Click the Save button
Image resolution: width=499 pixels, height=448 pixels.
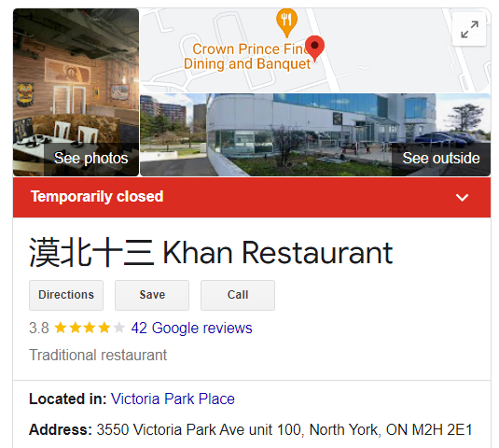coord(152,295)
